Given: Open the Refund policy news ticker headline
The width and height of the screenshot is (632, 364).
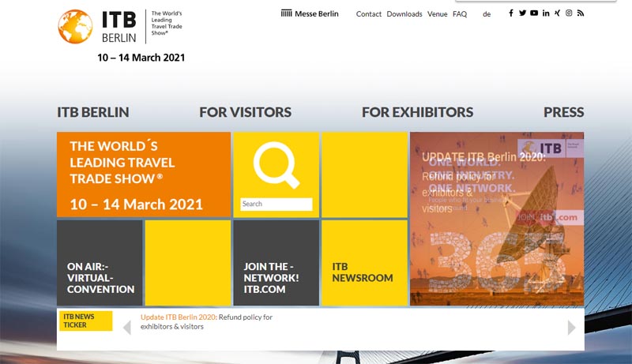Looking at the screenshot, I should pos(206,321).
